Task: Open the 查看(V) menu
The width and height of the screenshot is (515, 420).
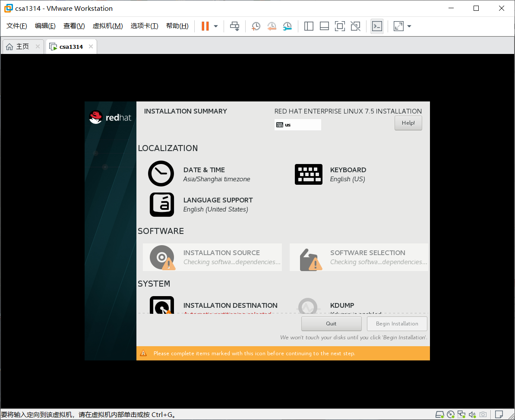Action: pos(74,25)
